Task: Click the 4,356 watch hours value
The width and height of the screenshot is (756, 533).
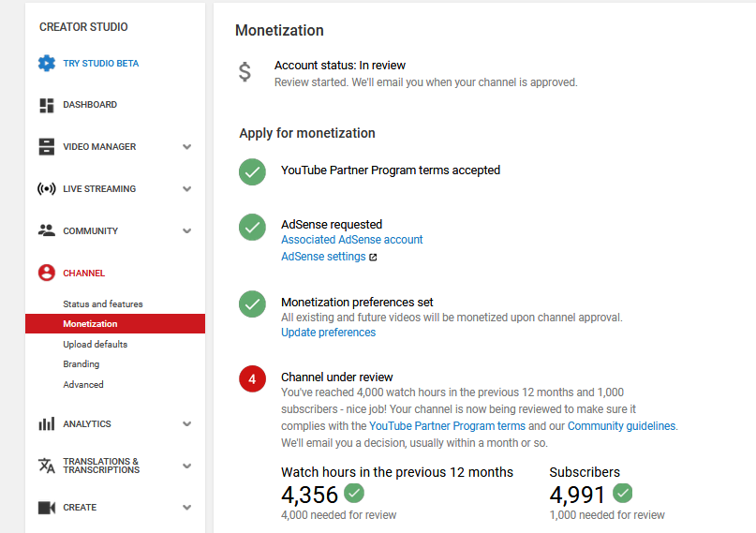Action: pyautogui.click(x=309, y=495)
